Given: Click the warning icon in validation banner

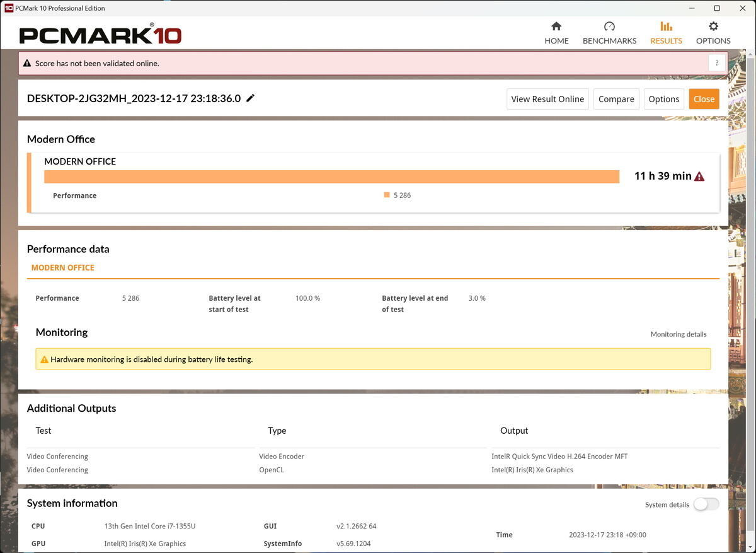Looking at the screenshot, I should (x=27, y=63).
